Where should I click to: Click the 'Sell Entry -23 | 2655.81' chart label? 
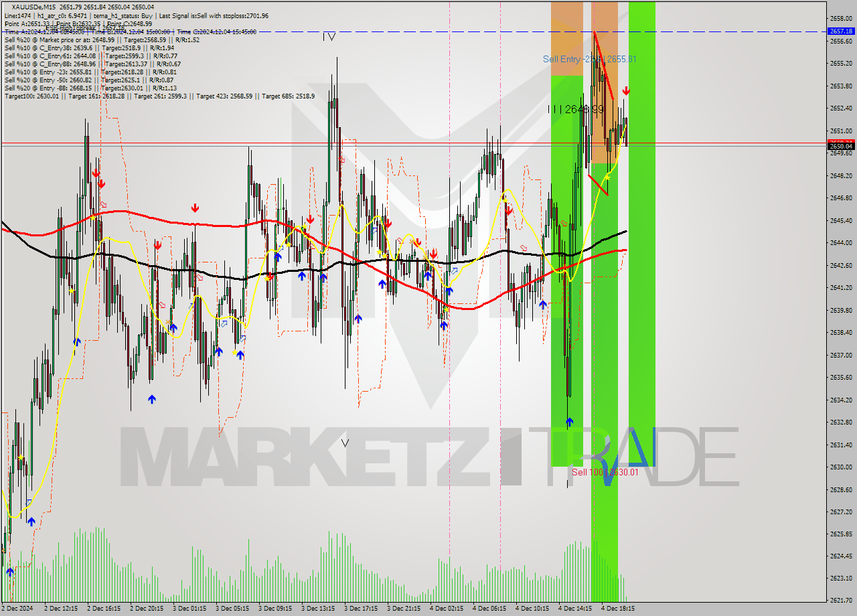coord(590,59)
